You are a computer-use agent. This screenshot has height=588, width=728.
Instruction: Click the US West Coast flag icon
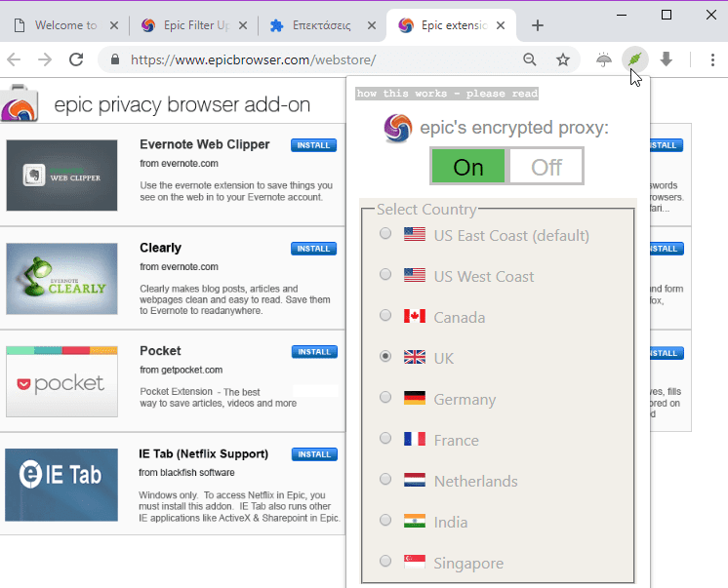click(x=414, y=275)
